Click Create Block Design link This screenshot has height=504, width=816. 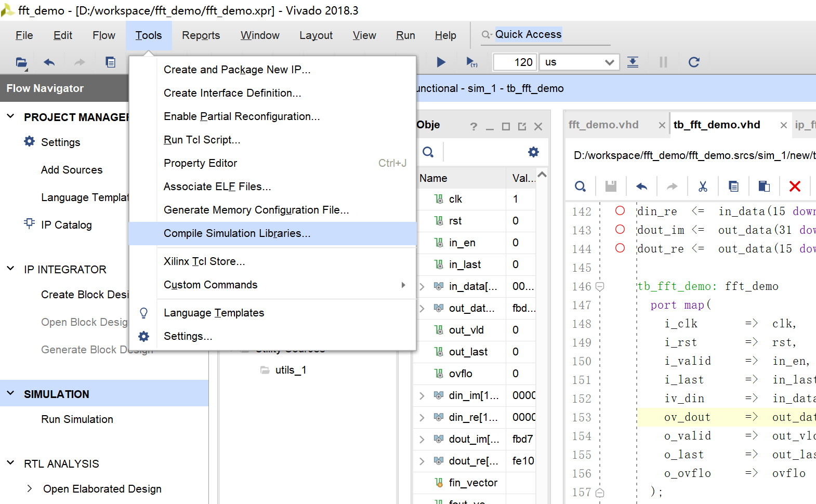[x=85, y=295]
